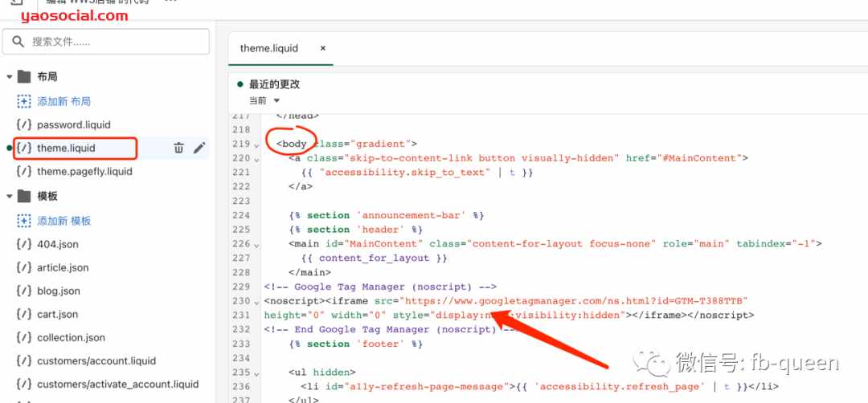
Task: Collapse the 布局 folder section
Action: 9,77
